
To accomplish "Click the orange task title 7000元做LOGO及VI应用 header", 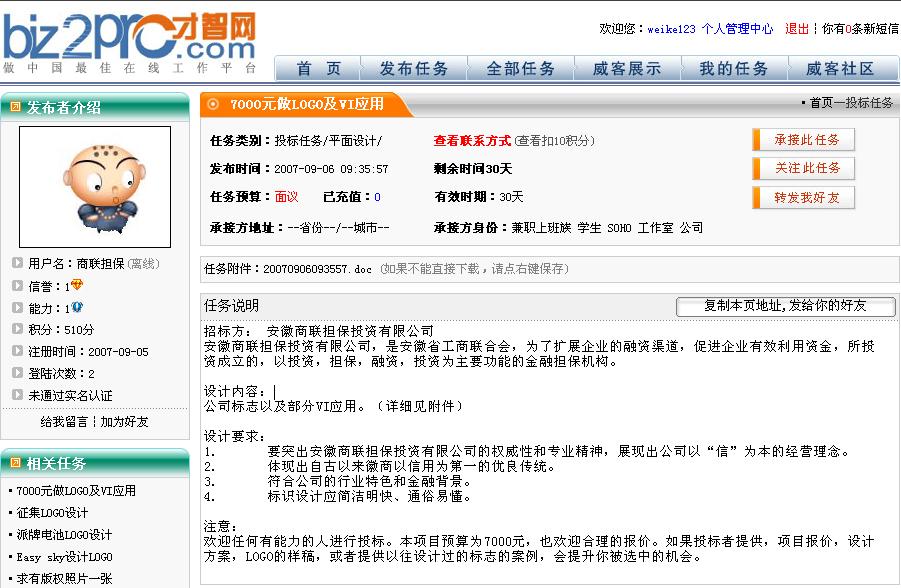I will tap(307, 104).
